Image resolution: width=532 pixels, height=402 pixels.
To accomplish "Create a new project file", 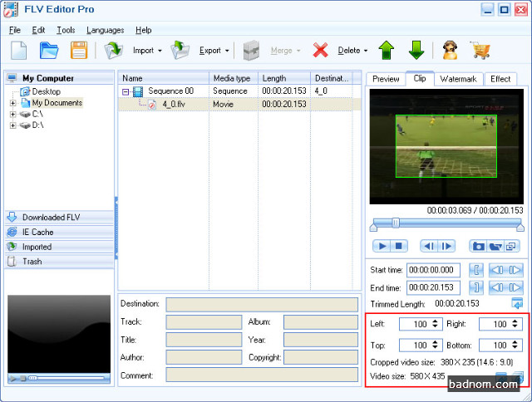I will (19, 51).
